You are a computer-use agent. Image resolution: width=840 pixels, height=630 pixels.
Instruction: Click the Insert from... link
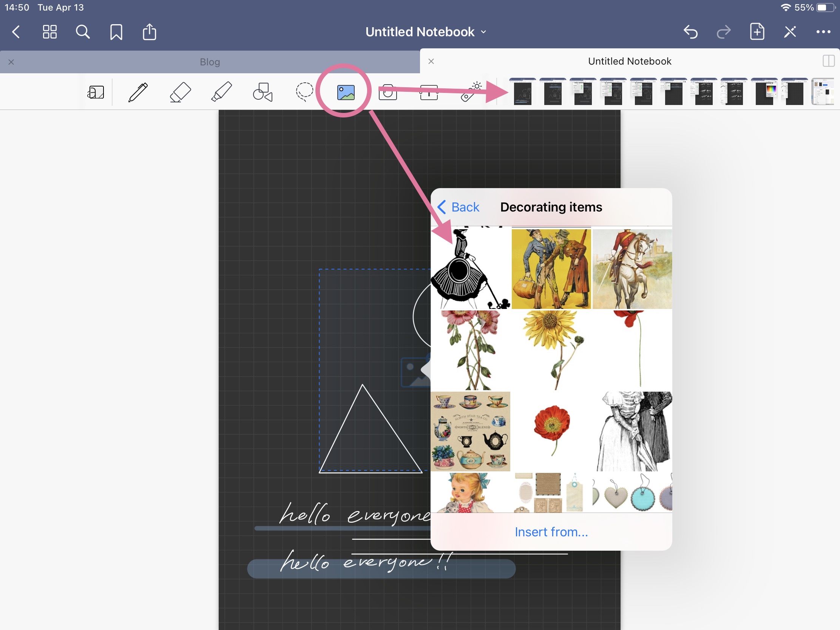pos(551,532)
